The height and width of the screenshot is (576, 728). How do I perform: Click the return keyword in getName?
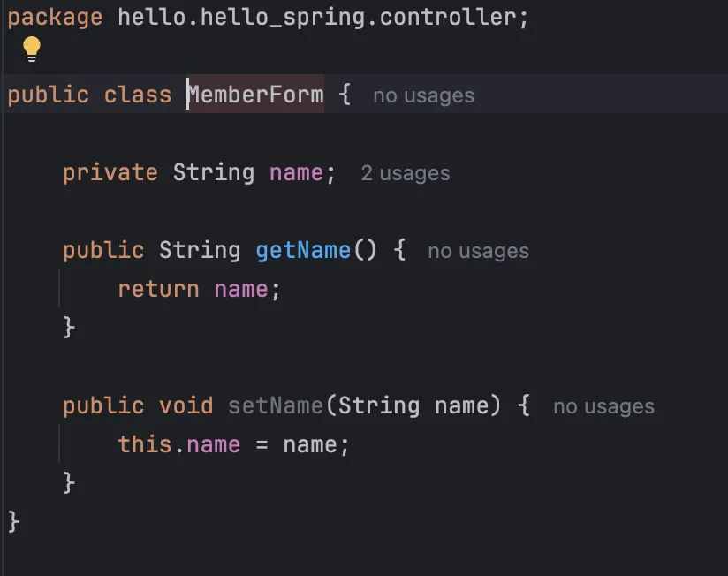[x=158, y=289]
